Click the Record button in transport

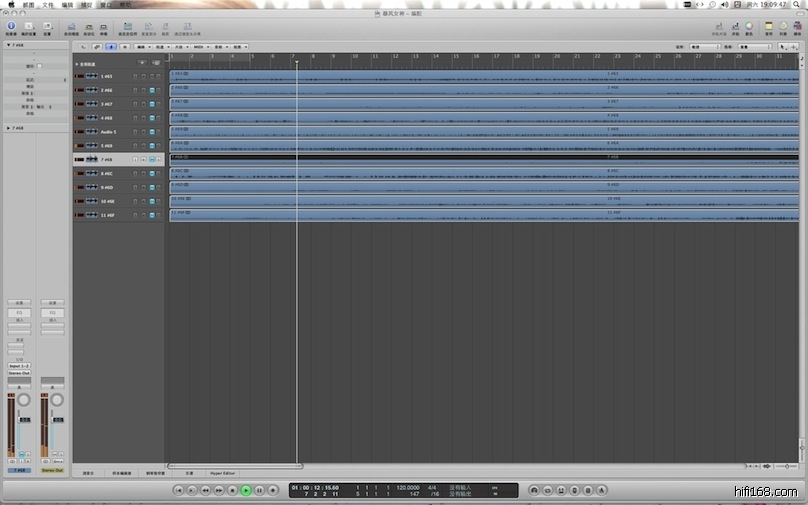click(272, 490)
